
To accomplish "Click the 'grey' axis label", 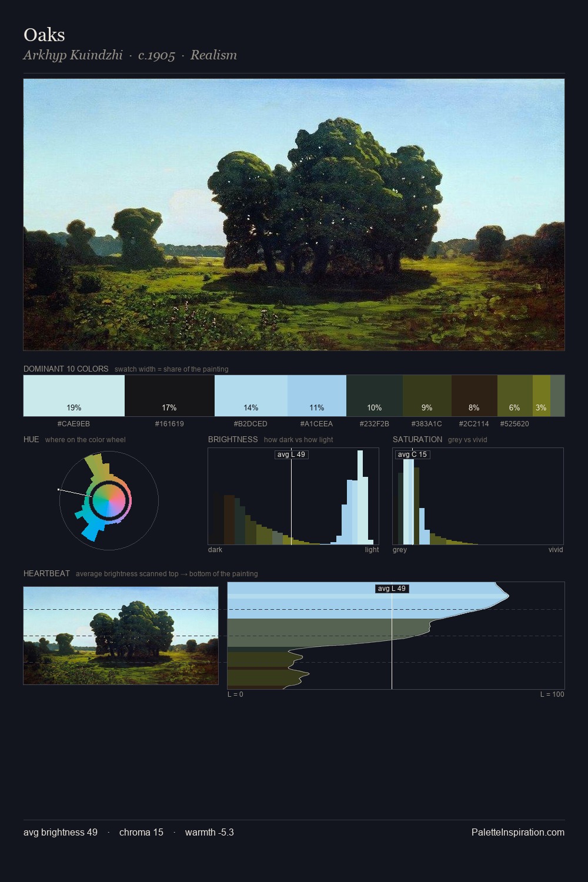I will tap(400, 550).
